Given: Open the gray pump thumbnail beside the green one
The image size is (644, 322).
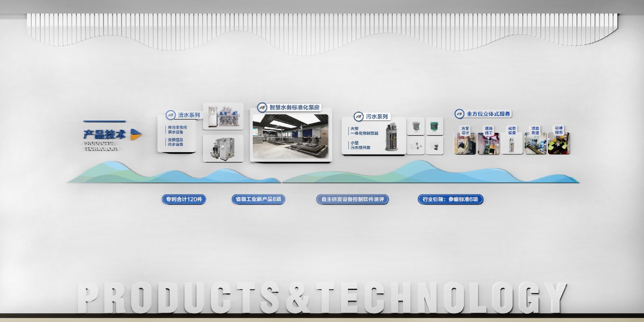Looking at the screenshot, I should click(x=416, y=126).
